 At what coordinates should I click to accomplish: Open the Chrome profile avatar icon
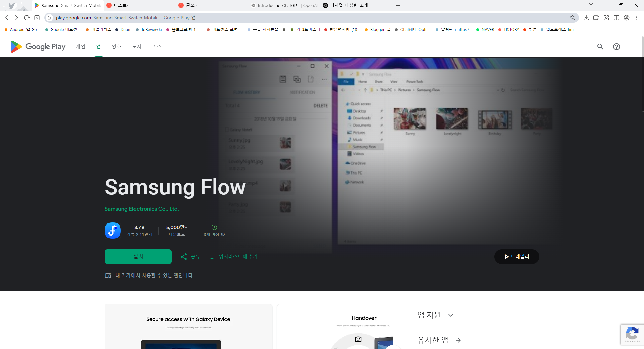pos(627,18)
